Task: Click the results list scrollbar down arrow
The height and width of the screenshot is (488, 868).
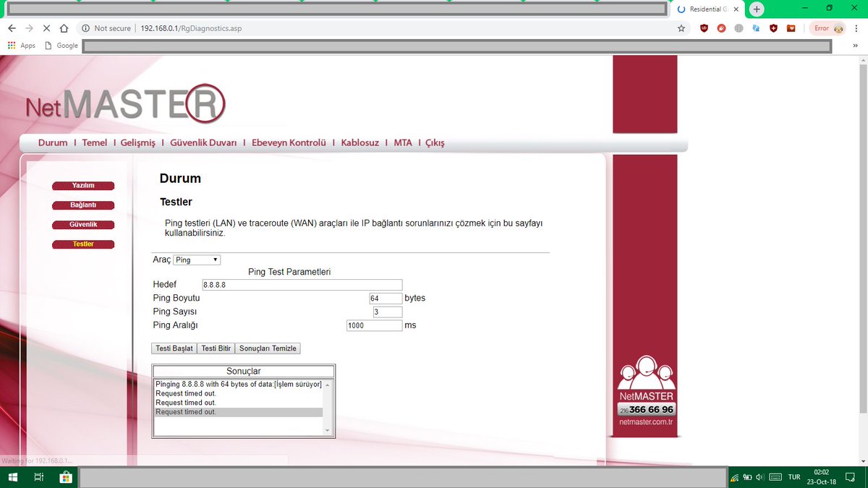Action: pos(327,430)
